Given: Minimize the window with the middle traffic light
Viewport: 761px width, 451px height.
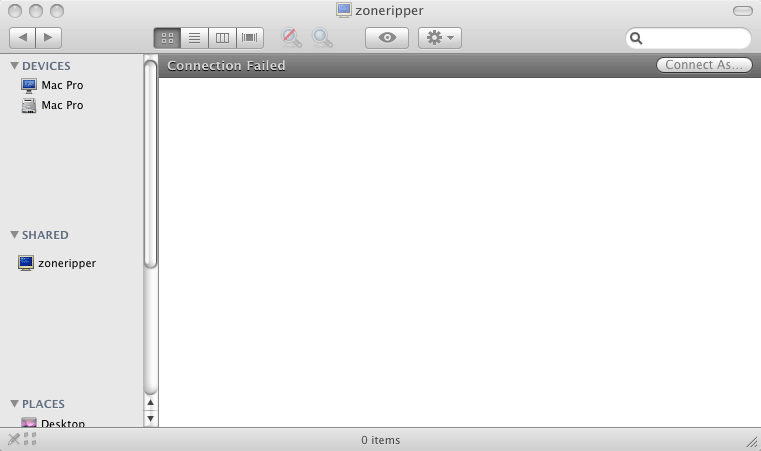Looking at the screenshot, I should pos(36,11).
